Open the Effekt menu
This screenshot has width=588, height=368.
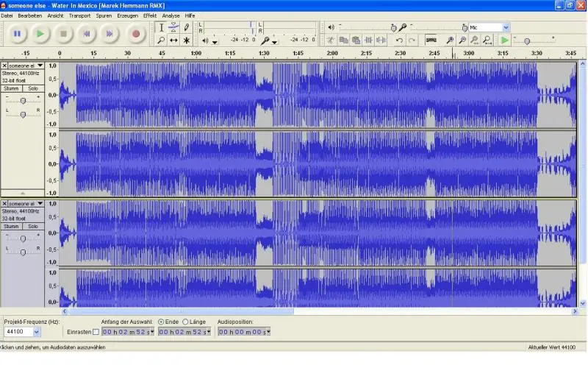click(x=150, y=15)
